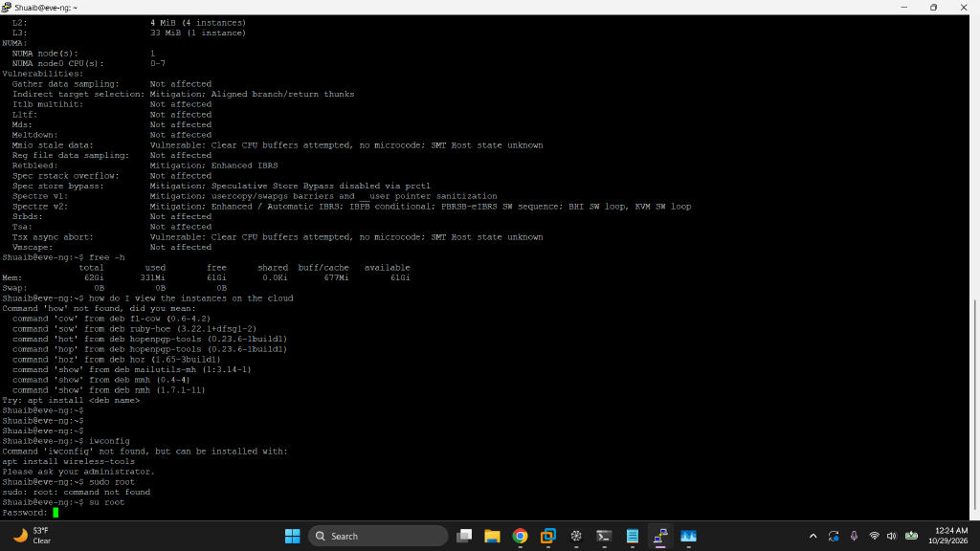Click 'NUMA node0 CPU(s):' label
Screen dimensions: 980x551
tap(58, 64)
